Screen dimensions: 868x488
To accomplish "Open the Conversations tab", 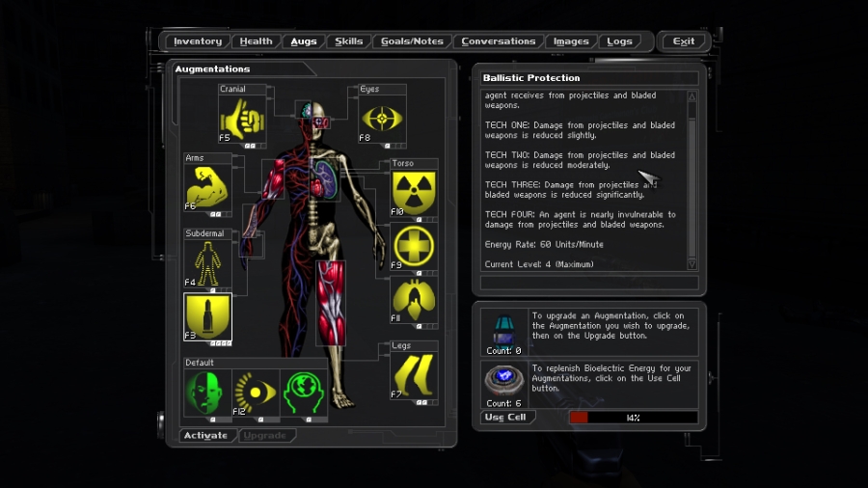I will [x=499, y=41].
